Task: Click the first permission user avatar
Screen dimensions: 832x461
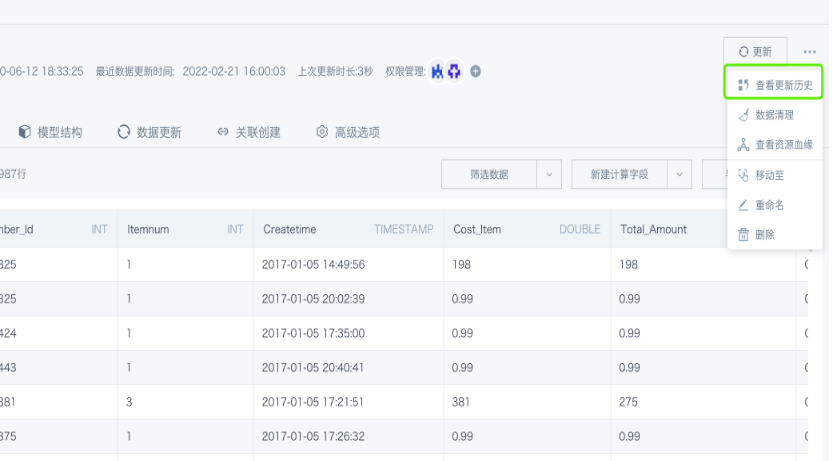Action: point(438,71)
